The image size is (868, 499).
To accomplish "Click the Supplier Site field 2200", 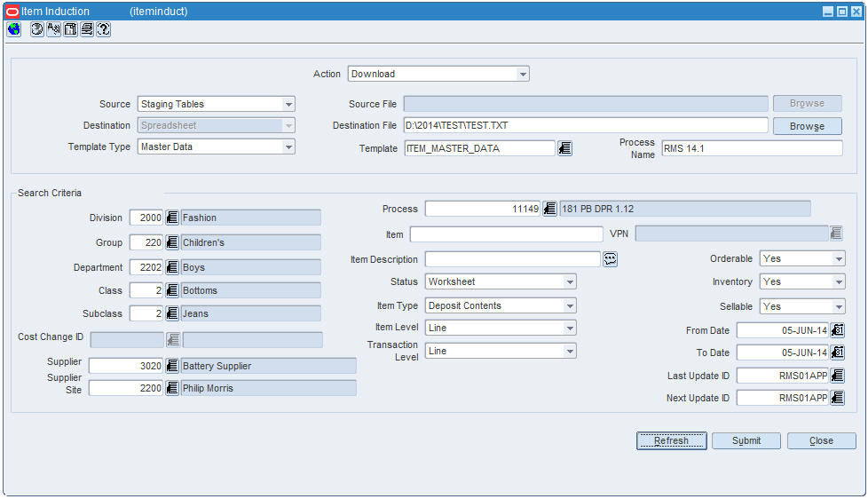I will tap(126, 388).
